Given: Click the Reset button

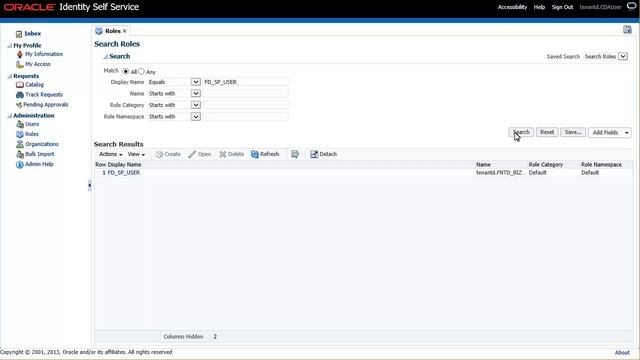Looking at the screenshot, I should click(x=547, y=132).
